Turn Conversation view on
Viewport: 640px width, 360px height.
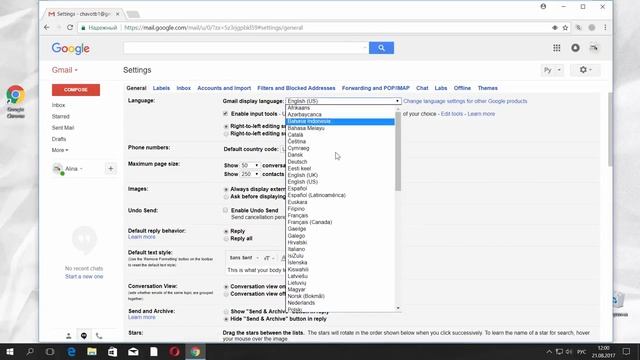(226, 287)
